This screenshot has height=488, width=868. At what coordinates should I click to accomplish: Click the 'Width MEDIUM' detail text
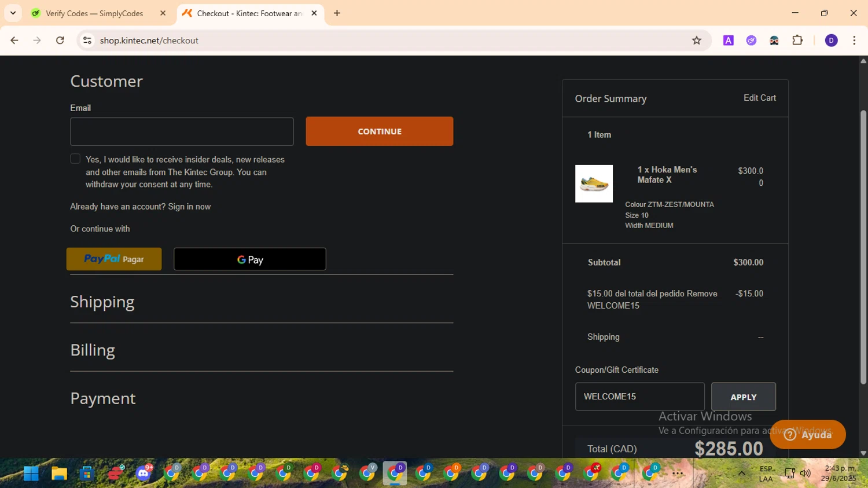[x=649, y=226]
